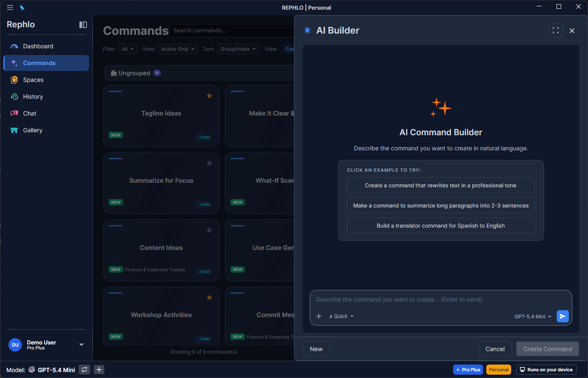The width and height of the screenshot is (588, 378).
Task: Click the OpenAI logo next to model name
Action: (x=31, y=370)
